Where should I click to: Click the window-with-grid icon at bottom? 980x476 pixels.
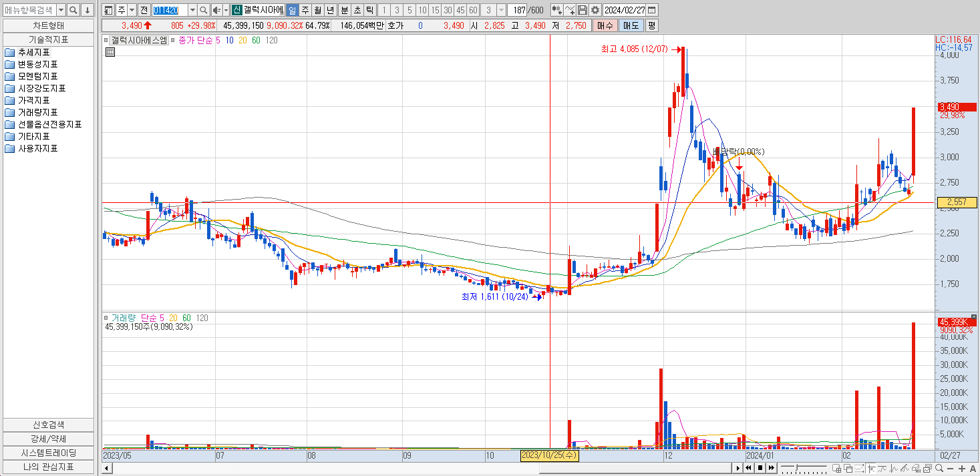(836, 469)
